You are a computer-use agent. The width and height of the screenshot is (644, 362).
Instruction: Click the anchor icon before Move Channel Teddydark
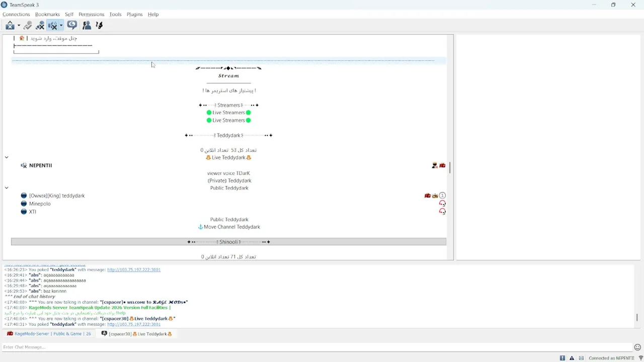pyautogui.click(x=200, y=227)
